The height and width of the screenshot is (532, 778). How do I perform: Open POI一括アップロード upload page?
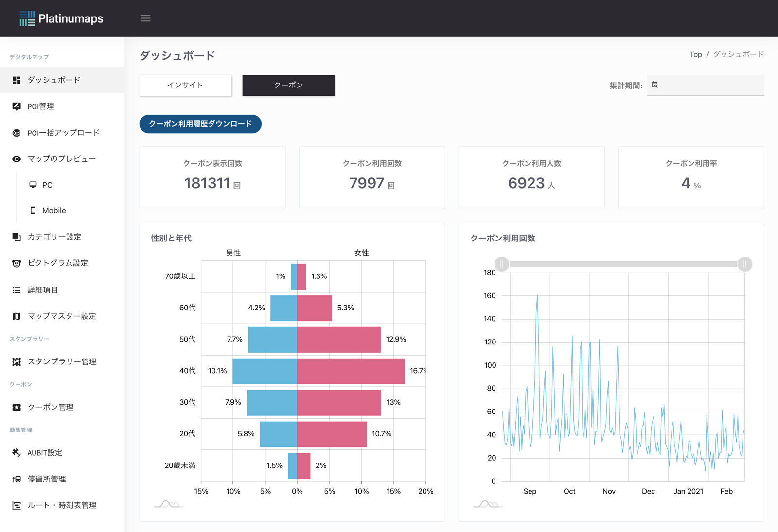coord(63,133)
